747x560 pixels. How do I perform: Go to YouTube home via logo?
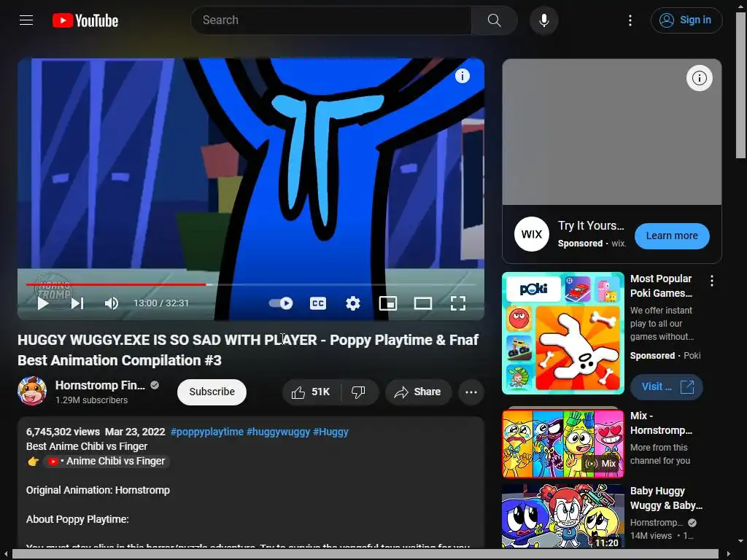85,20
